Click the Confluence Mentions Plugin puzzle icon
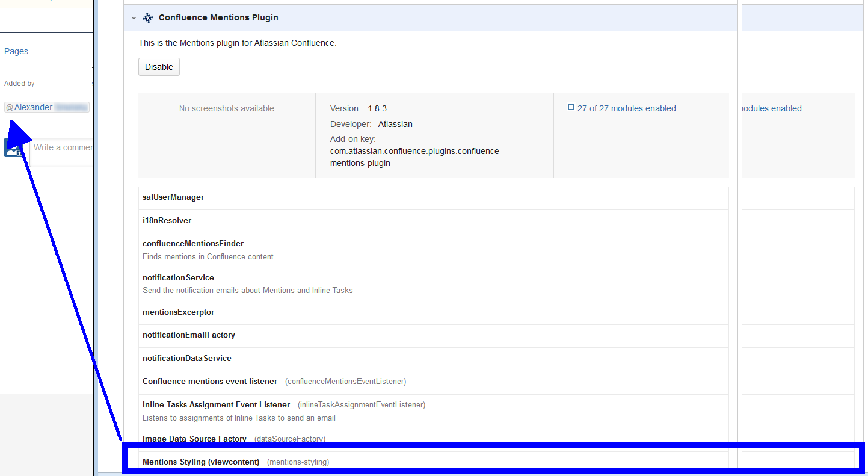This screenshot has height=476, width=868. point(148,18)
